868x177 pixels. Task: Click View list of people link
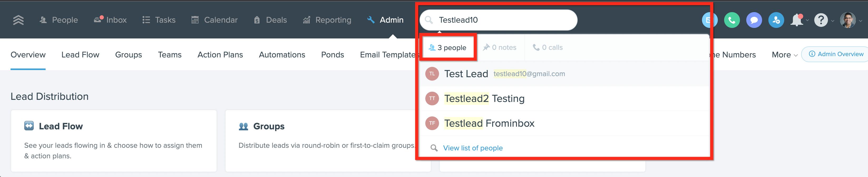click(472, 148)
